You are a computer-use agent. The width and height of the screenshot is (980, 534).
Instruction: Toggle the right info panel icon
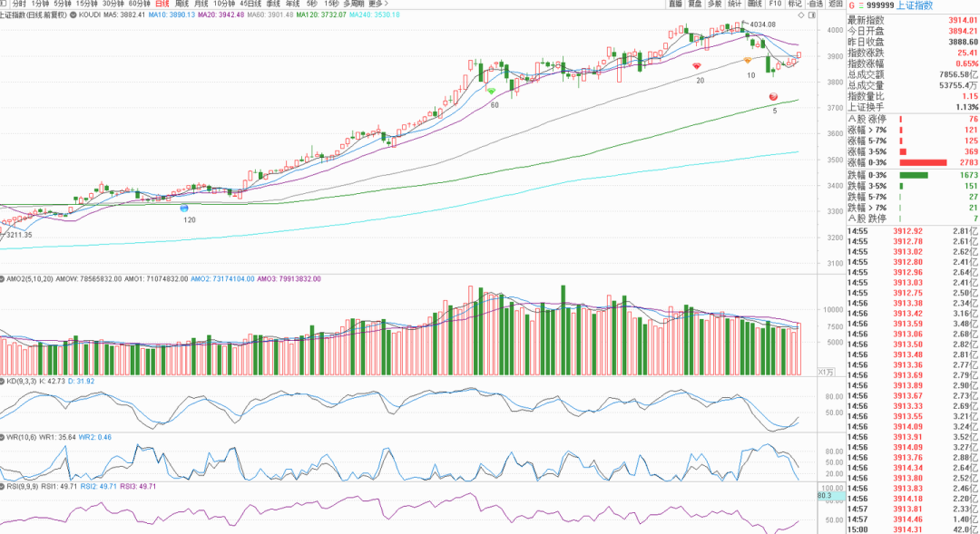point(812,15)
